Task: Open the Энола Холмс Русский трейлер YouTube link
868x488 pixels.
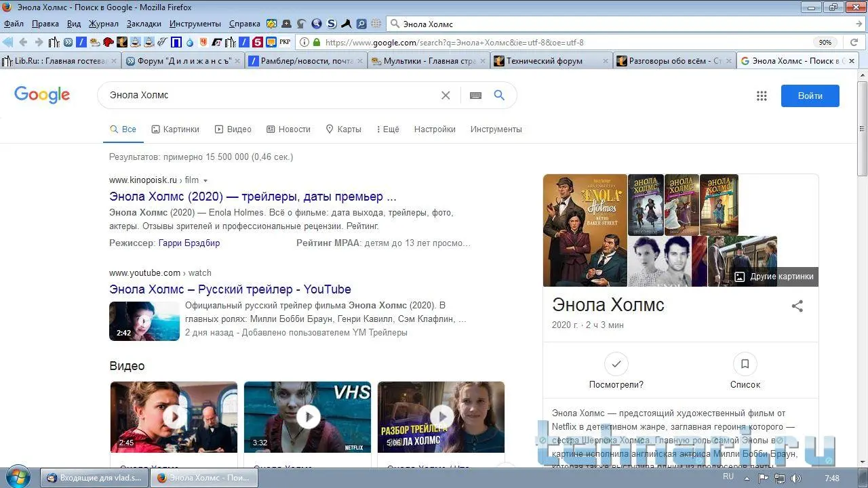Action: 230,289
